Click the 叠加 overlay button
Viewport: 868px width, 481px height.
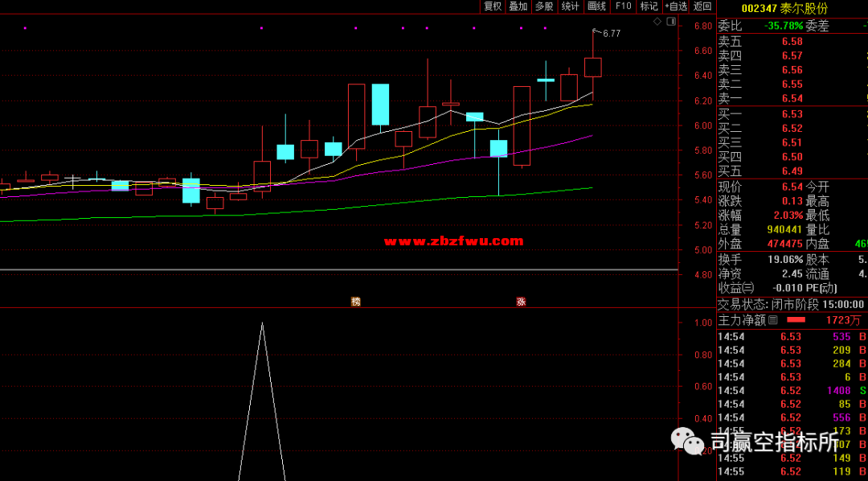tap(518, 6)
